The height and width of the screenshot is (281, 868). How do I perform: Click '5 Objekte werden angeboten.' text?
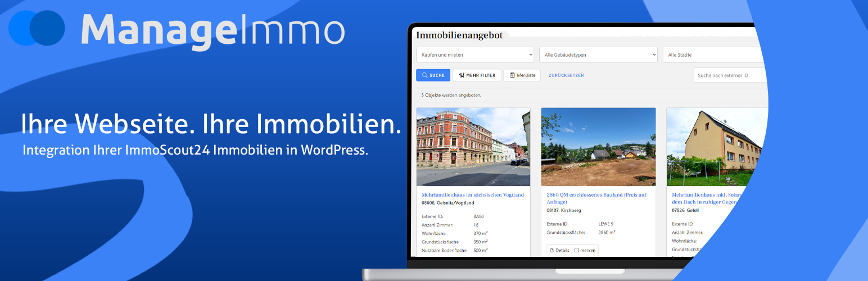pyautogui.click(x=451, y=95)
